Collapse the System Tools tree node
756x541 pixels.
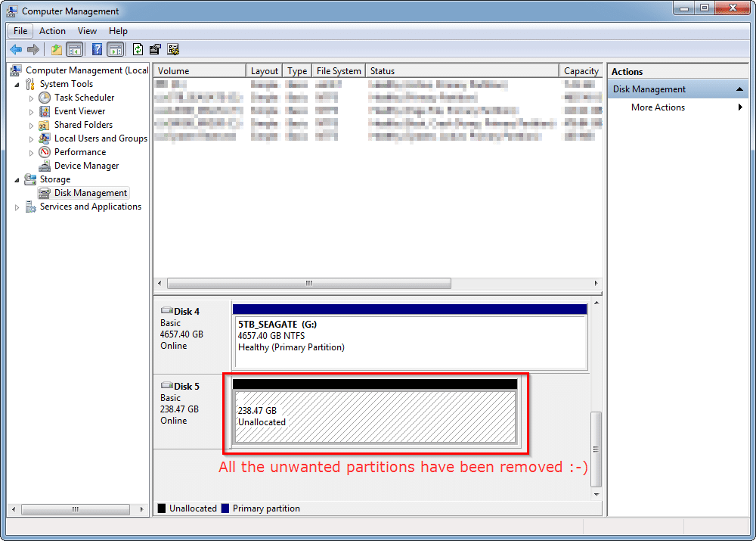[17, 84]
